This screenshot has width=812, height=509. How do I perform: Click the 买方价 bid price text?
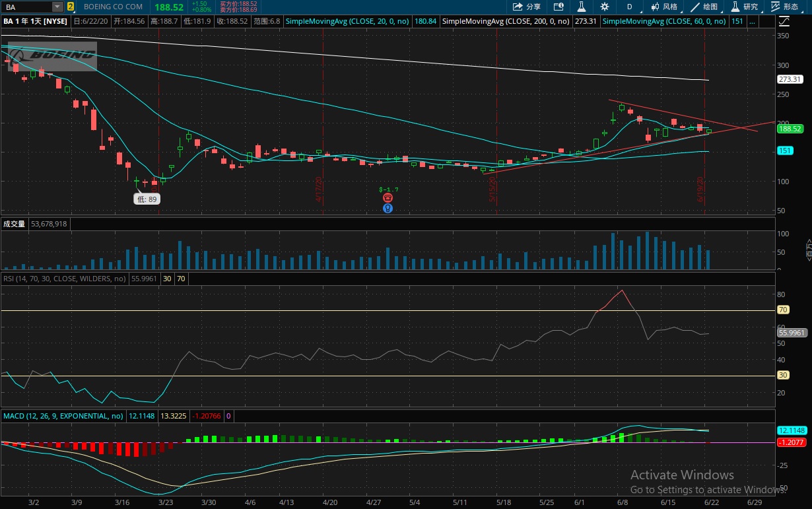237,3
